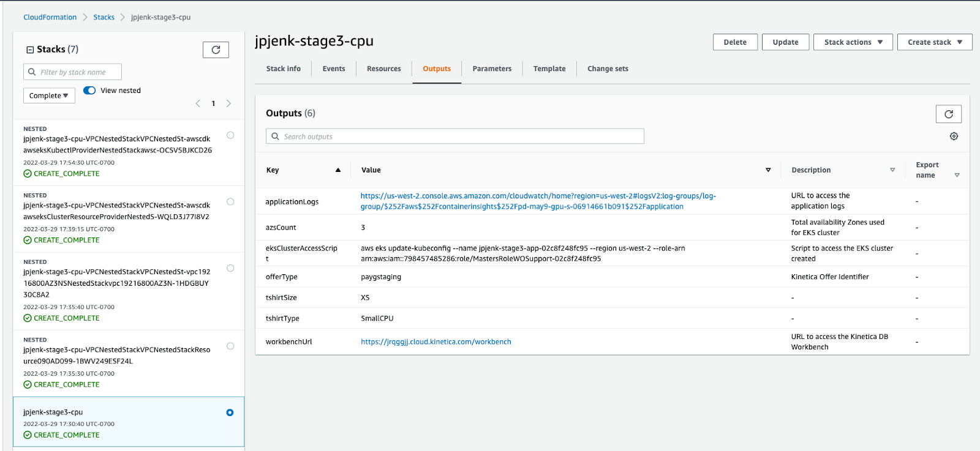The height and width of the screenshot is (451, 980).
Task: Switch to Stack info tab
Action: (x=284, y=69)
